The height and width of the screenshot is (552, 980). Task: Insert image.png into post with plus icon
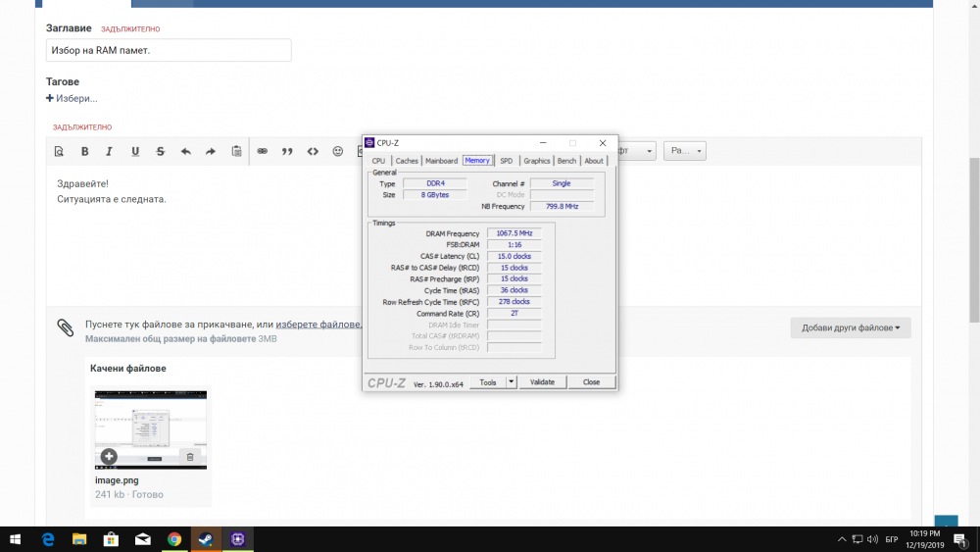tap(109, 456)
